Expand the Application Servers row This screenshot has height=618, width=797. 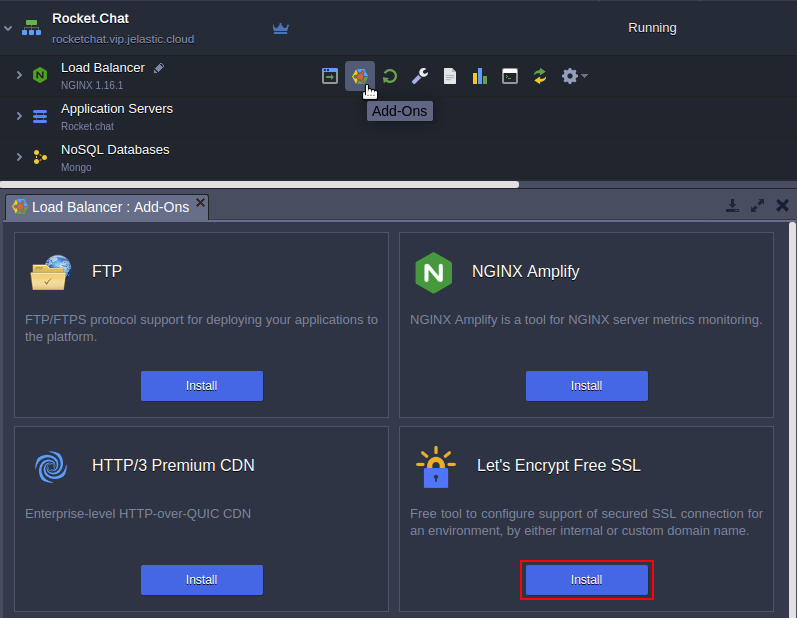(19, 116)
